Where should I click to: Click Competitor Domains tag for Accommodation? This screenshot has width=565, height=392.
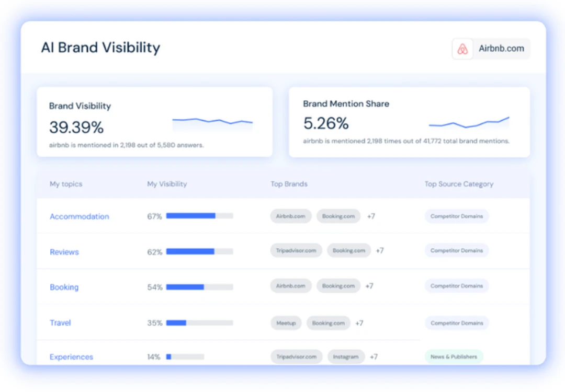457,216
